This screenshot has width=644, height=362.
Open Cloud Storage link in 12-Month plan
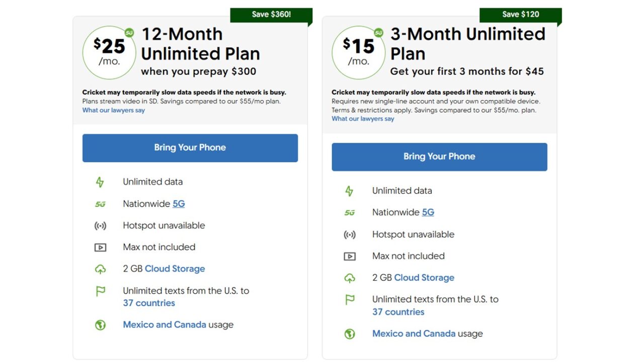tap(175, 268)
